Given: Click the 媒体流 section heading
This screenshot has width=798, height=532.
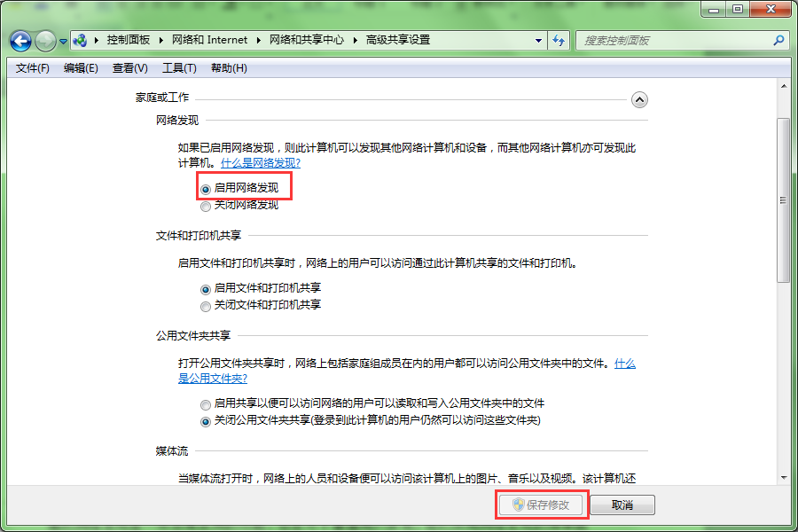Looking at the screenshot, I should coord(171,450).
